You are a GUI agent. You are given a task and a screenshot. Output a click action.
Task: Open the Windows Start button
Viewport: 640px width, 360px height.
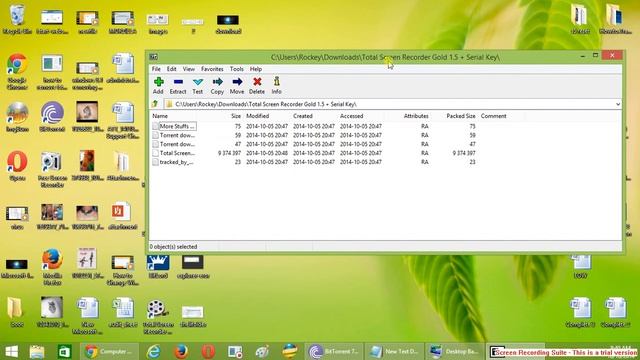pyautogui.click(x=11, y=351)
